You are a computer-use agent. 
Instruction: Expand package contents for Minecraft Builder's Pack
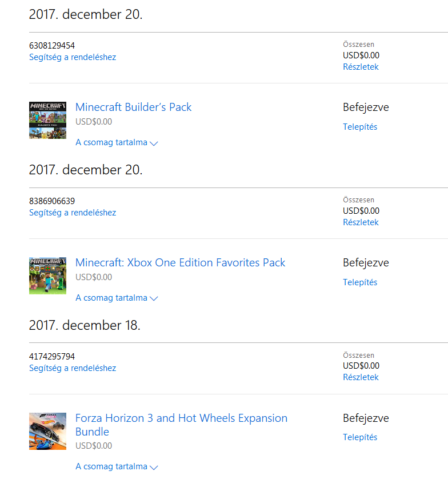[x=117, y=142]
